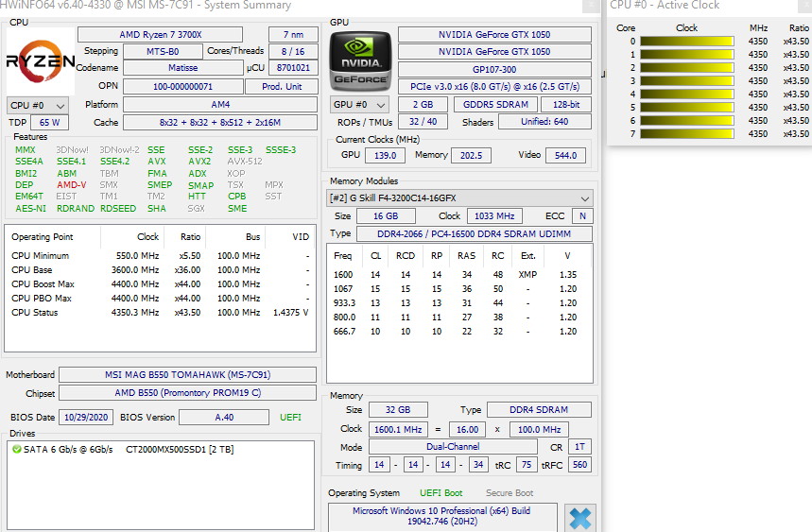
Task: Click the 32 / 40 ROPs/TMUs field
Action: pos(423,122)
